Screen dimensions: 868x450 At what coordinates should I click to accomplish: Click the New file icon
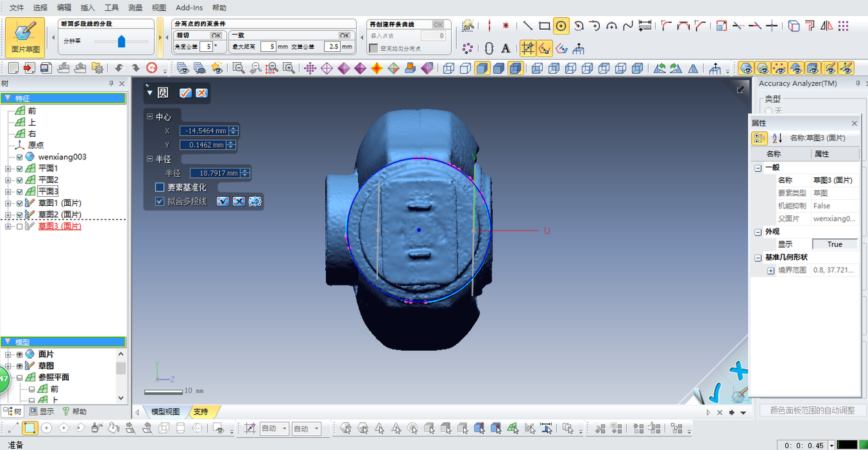[13, 68]
